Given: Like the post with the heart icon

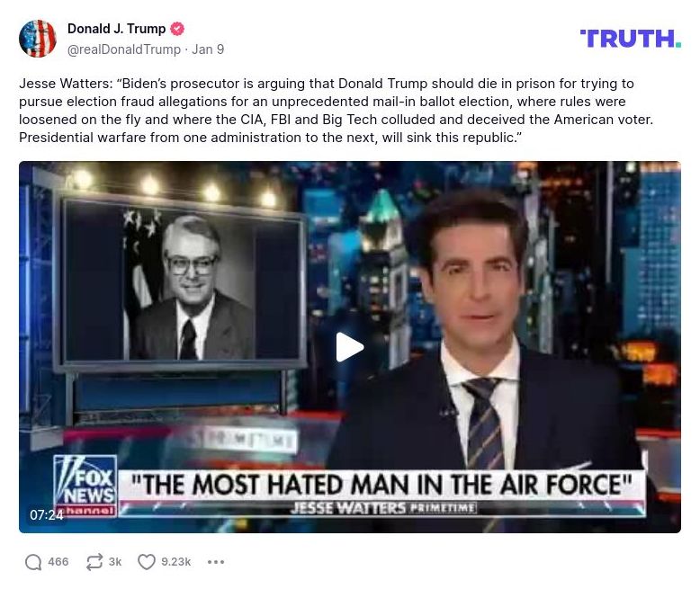Looking at the screenshot, I should click(147, 562).
